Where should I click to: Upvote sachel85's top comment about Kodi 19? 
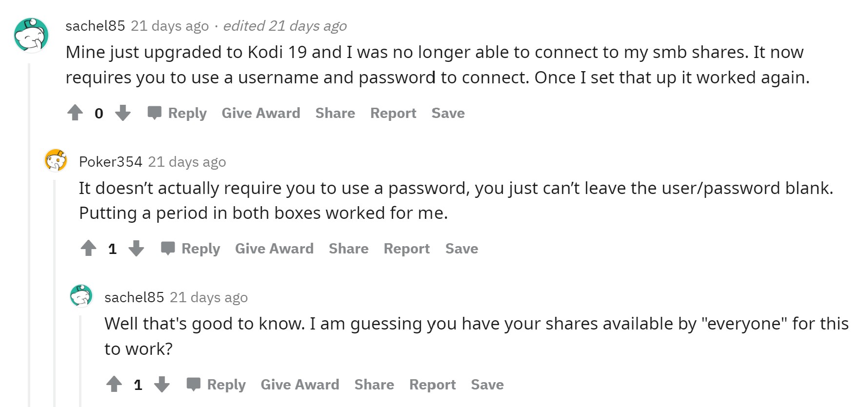[75, 113]
